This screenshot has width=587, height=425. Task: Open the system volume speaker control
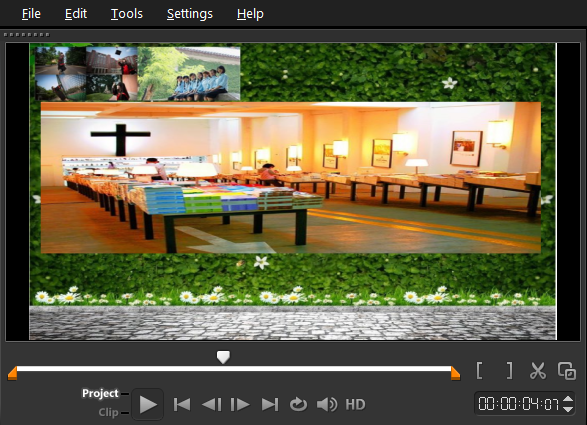[x=327, y=404]
